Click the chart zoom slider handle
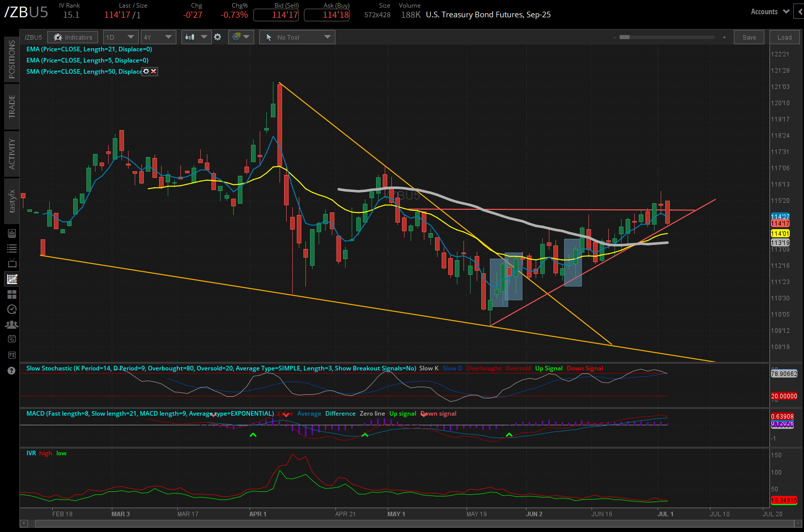Screen dimensions: 804x532 625,37
